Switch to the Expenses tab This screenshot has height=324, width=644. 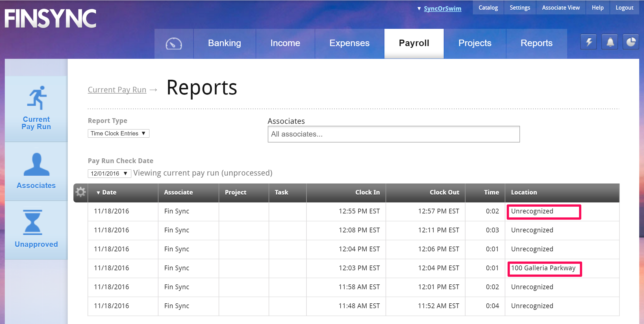[349, 43]
